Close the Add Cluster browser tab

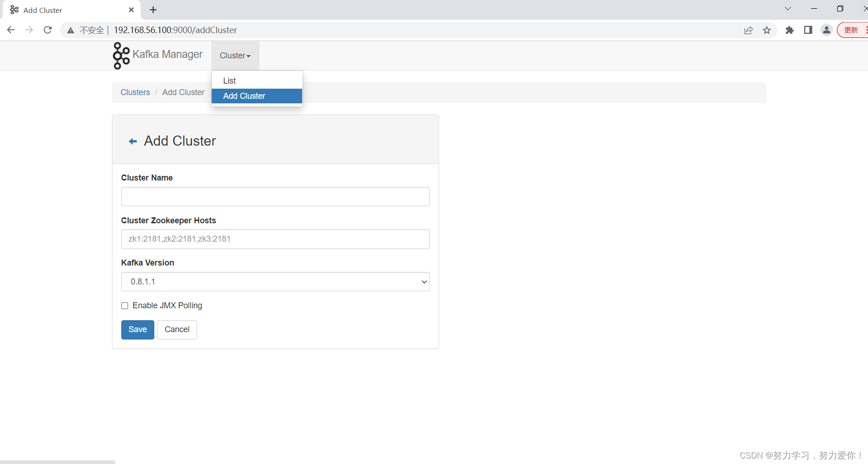pyautogui.click(x=131, y=10)
